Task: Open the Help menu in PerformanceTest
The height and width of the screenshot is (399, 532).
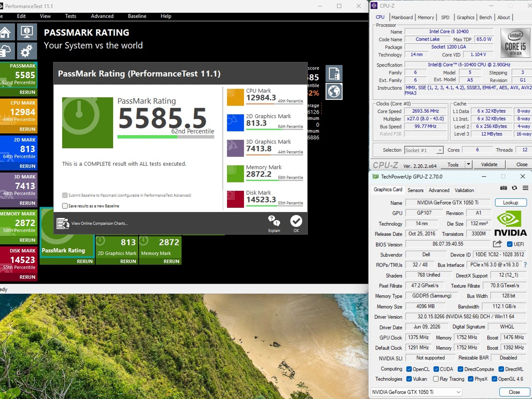Action: 166,16
